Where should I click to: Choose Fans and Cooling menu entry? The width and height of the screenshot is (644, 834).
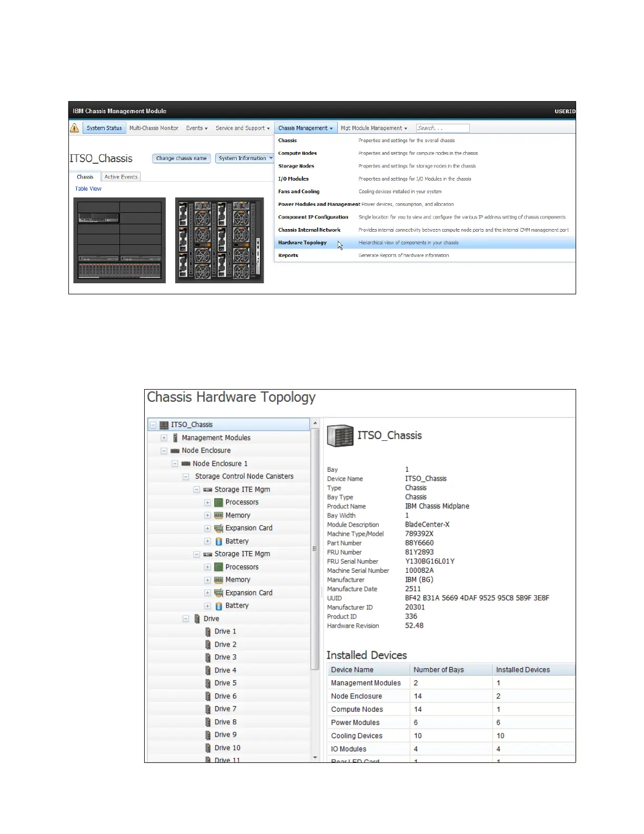click(425, 192)
